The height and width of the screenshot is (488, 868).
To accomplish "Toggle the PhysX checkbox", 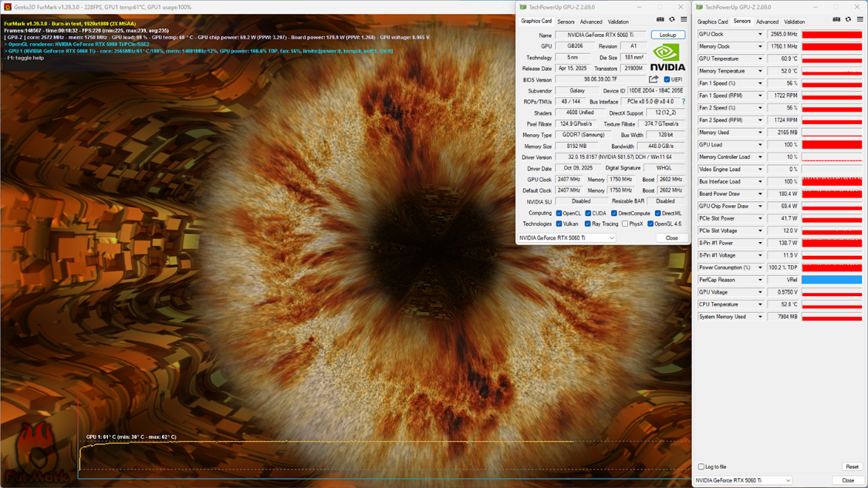I will tap(625, 224).
